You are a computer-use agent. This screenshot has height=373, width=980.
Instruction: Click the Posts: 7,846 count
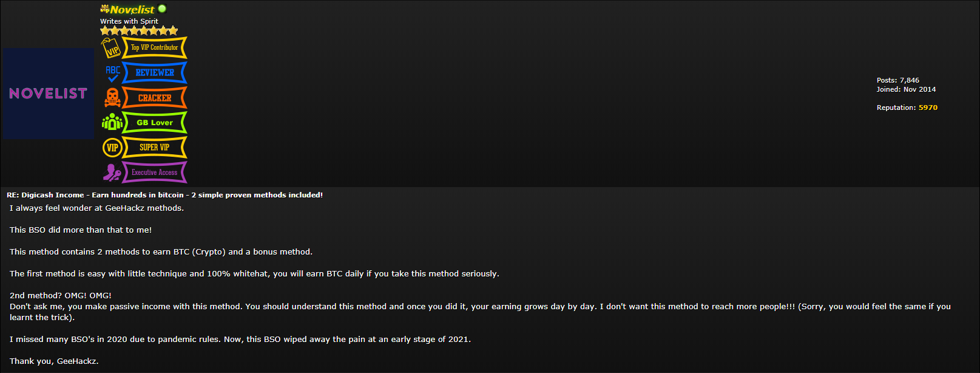pos(897,80)
